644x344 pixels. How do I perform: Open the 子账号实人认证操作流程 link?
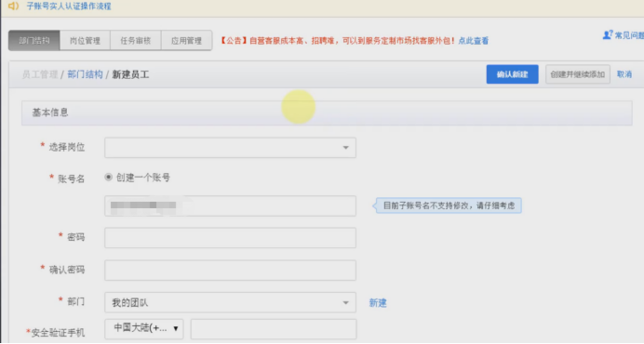[69, 7]
